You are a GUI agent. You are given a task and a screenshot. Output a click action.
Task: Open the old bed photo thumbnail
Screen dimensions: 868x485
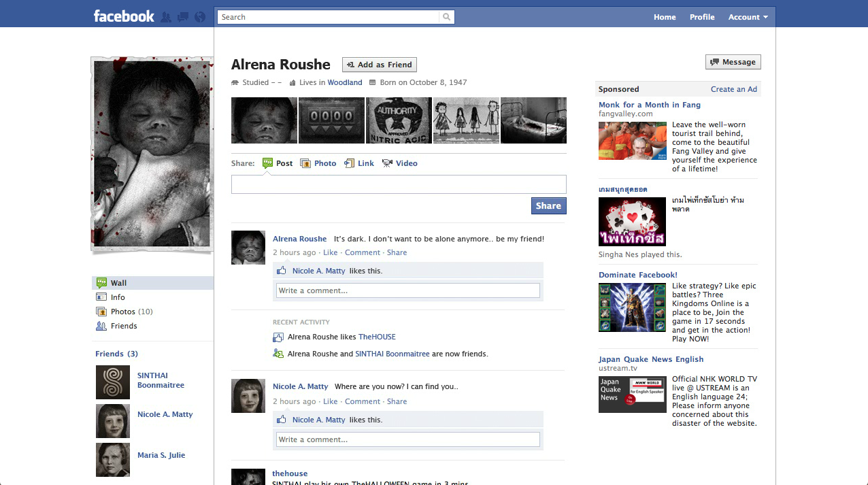tap(533, 120)
